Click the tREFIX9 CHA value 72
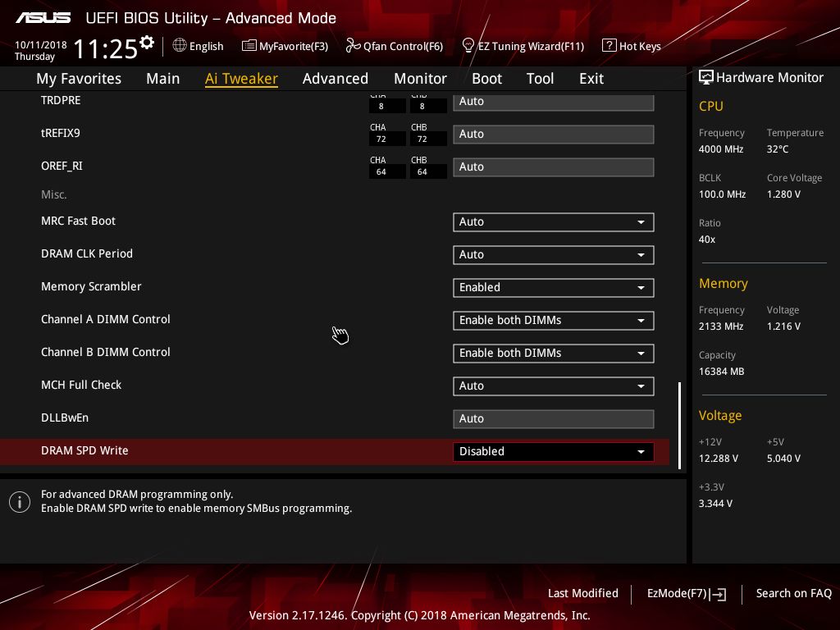Viewport: 840px width, 630px height. (x=387, y=139)
